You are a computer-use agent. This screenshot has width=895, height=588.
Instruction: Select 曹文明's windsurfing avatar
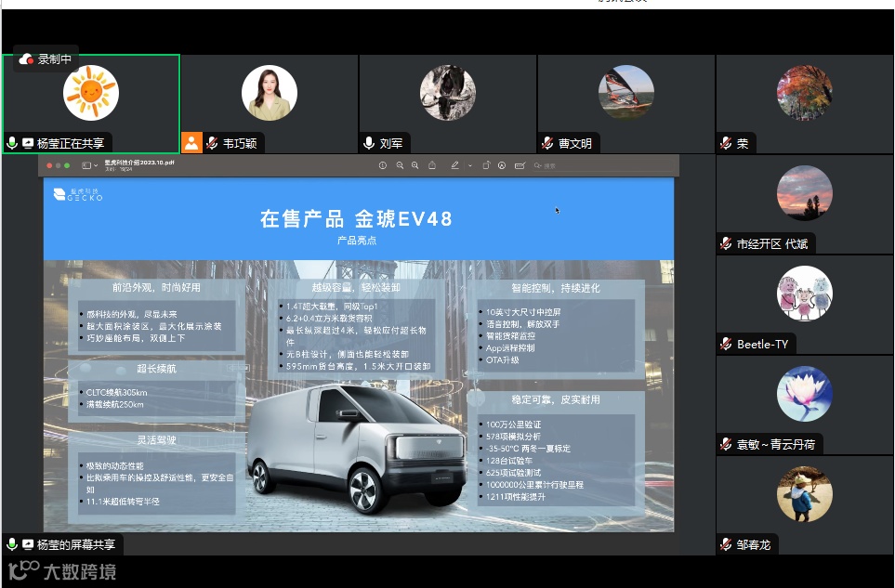tap(626, 92)
